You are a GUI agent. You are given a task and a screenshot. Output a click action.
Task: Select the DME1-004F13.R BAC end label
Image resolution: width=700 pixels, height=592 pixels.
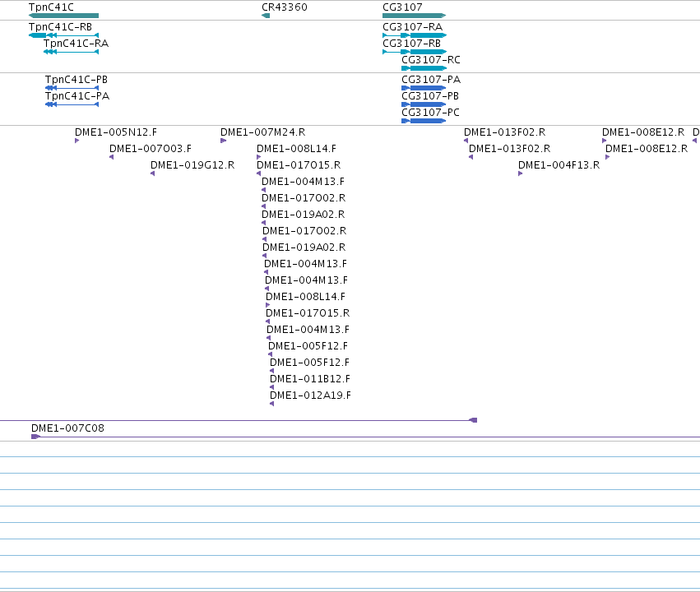click(559, 165)
